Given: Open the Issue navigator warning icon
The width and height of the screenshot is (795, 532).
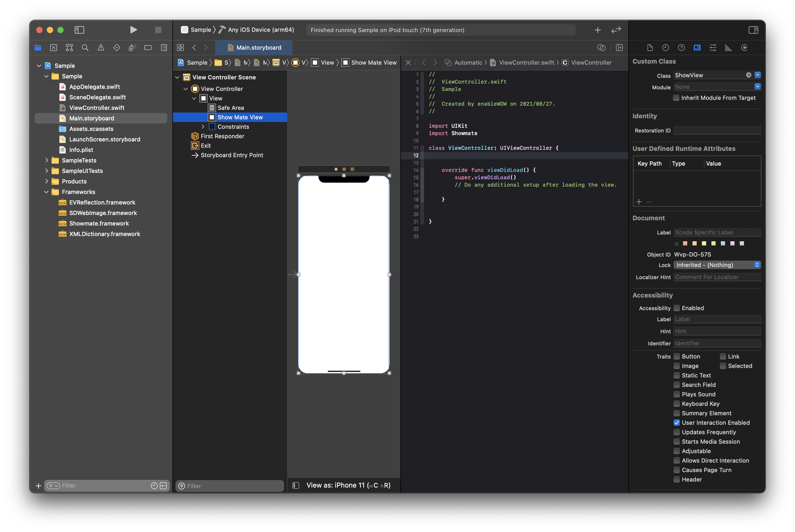Looking at the screenshot, I should click(x=101, y=48).
